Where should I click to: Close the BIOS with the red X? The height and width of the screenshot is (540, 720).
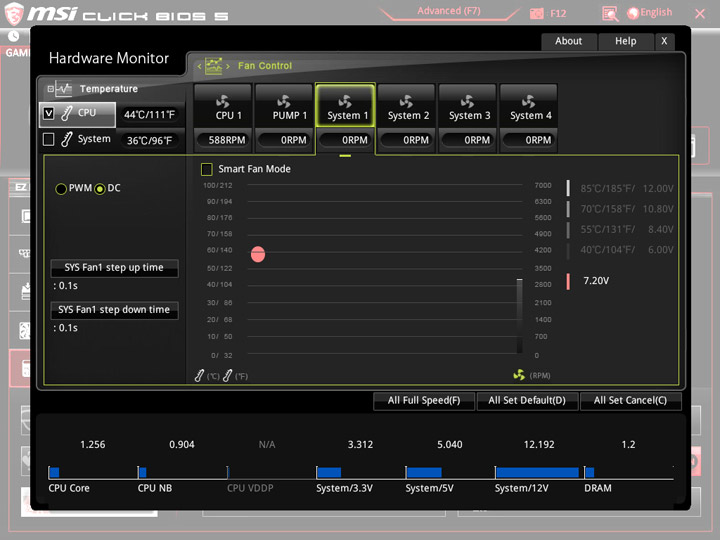700,14
